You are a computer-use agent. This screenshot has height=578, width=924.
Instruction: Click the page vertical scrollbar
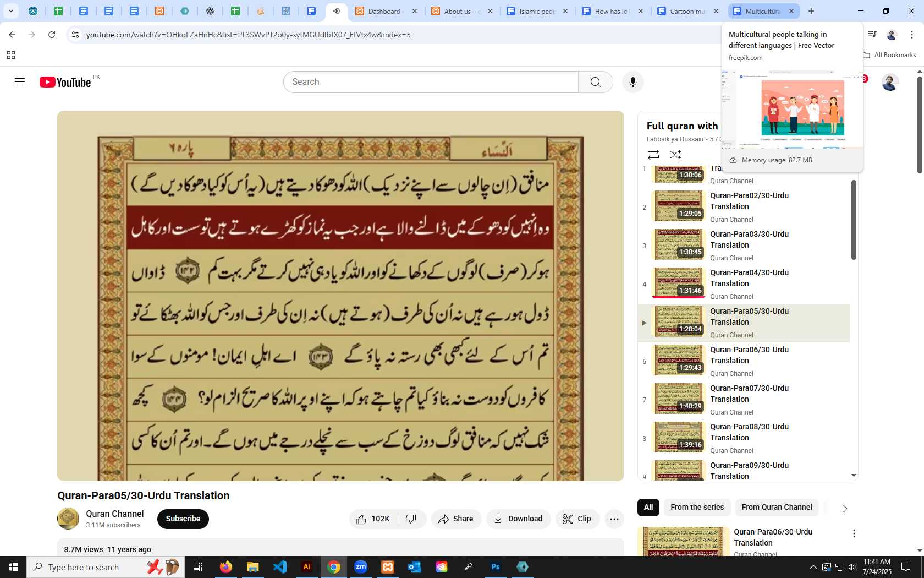click(920, 125)
